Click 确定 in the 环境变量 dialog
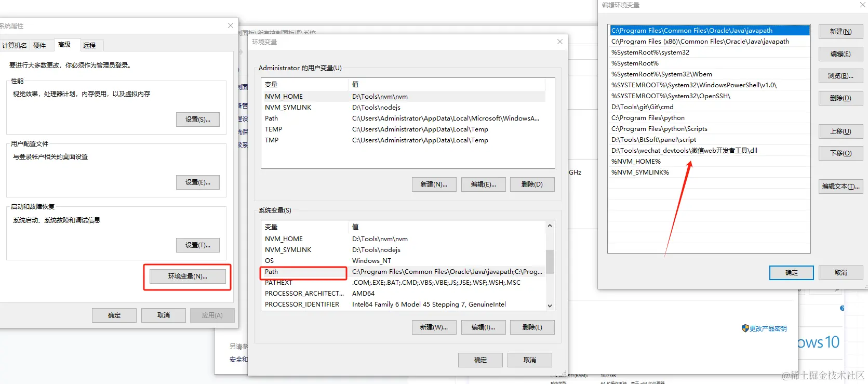Image resolution: width=868 pixels, height=384 pixels. (x=480, y=360)
